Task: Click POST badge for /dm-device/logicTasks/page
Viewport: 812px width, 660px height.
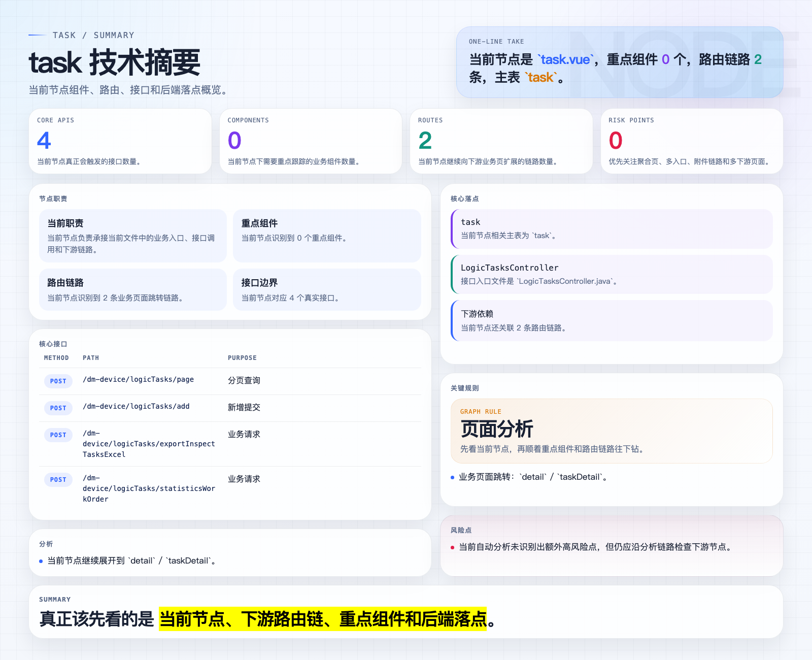Action: pyautogui.click(x=58, y=381)
